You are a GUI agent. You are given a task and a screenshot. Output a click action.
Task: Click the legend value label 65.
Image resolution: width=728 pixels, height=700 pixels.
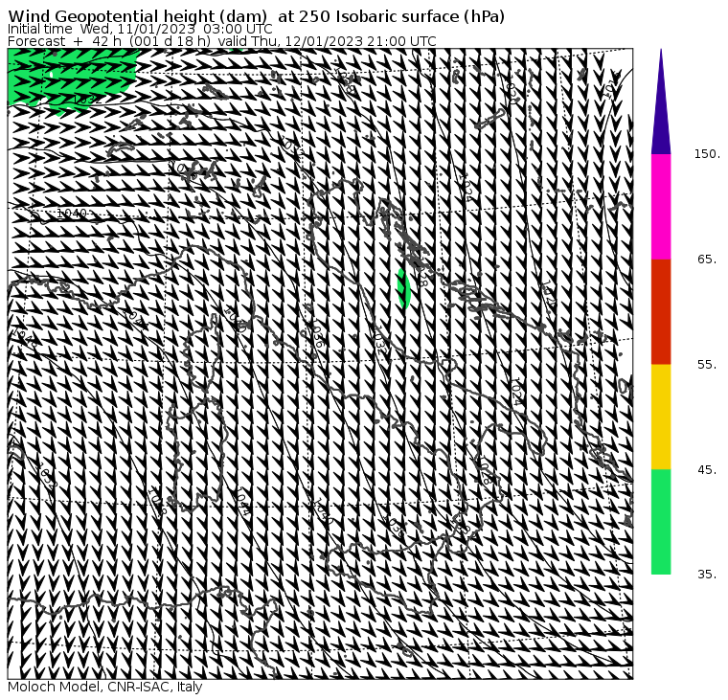pos(708,260)
